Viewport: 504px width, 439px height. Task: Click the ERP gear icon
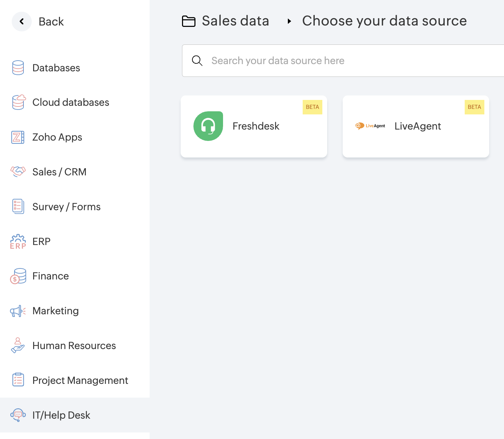pyautogui.click(x=18, y=241)
